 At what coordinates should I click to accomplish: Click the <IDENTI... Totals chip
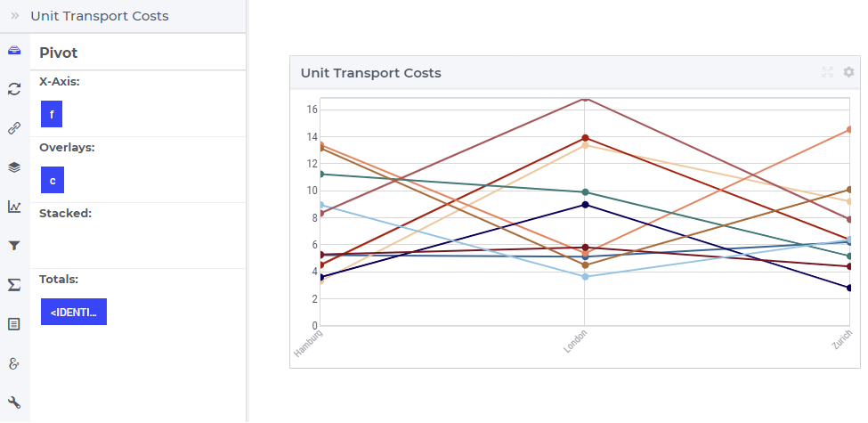click(74, 312)
